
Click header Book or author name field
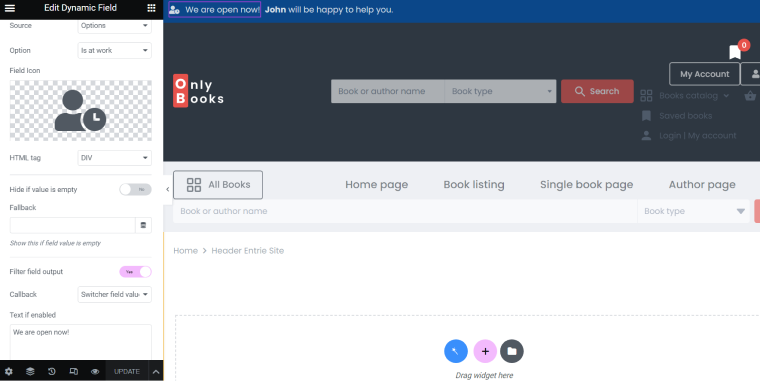click(387, 91)
